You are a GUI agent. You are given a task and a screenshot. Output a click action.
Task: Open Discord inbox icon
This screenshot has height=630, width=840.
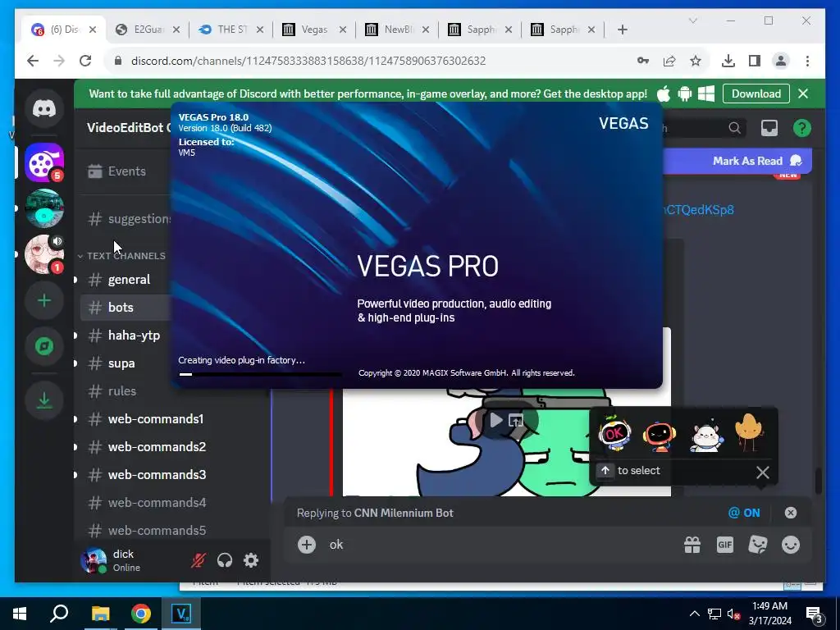(x=769, y=128)
